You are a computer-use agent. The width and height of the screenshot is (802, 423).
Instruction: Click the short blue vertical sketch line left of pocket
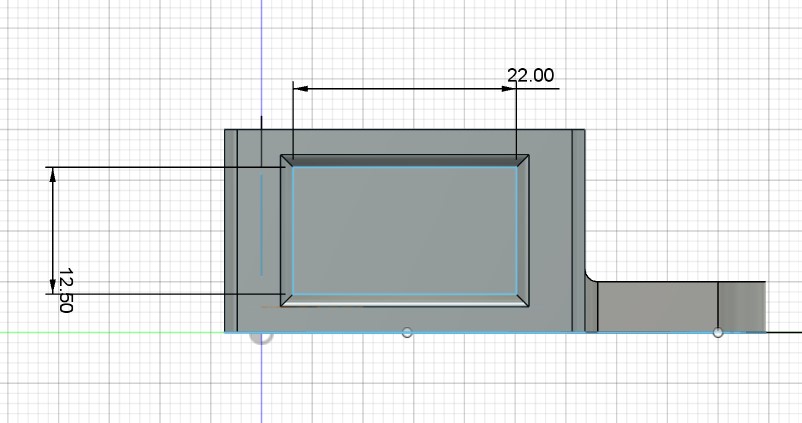[x=261, y=222]
